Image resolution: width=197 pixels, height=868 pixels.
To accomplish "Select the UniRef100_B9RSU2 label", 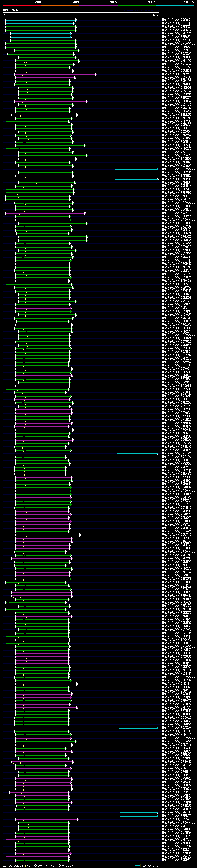I will 176,257.
